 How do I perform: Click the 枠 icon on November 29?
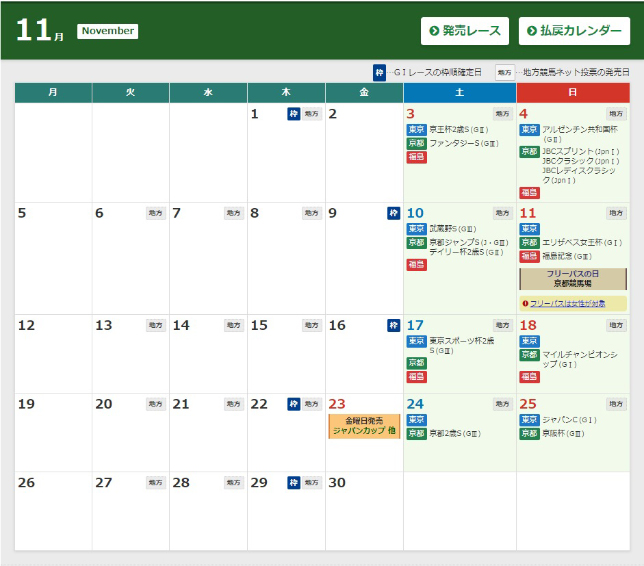294,482
